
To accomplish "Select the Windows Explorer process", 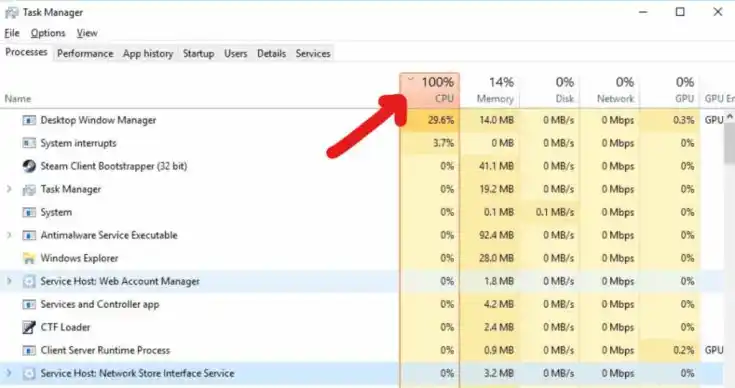I will pyautogui.click(x=79, y=258).
